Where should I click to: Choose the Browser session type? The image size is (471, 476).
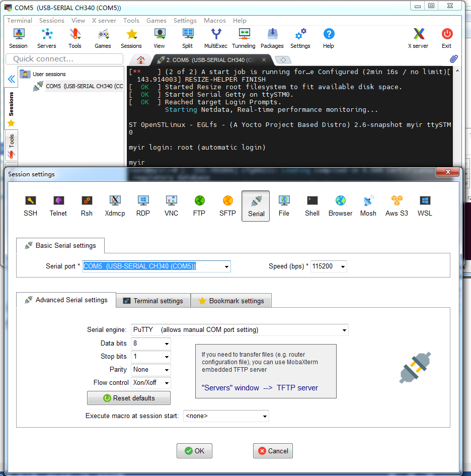click(x=341, y=206)
